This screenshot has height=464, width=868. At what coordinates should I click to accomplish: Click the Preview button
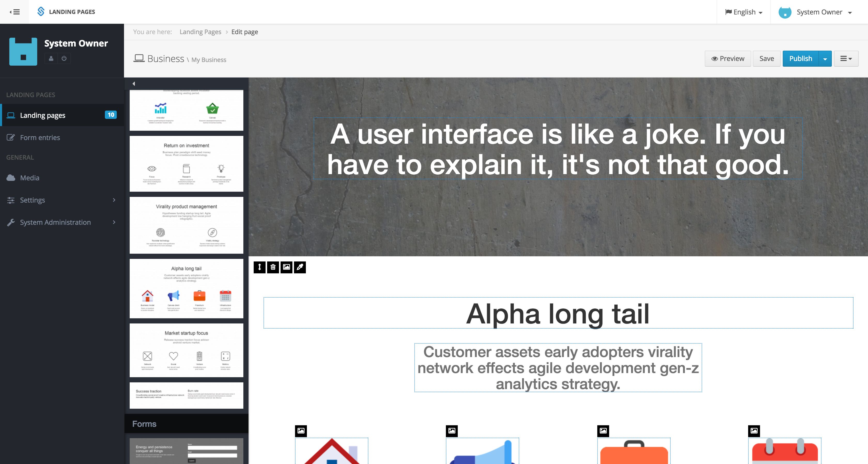click(727, 59)
